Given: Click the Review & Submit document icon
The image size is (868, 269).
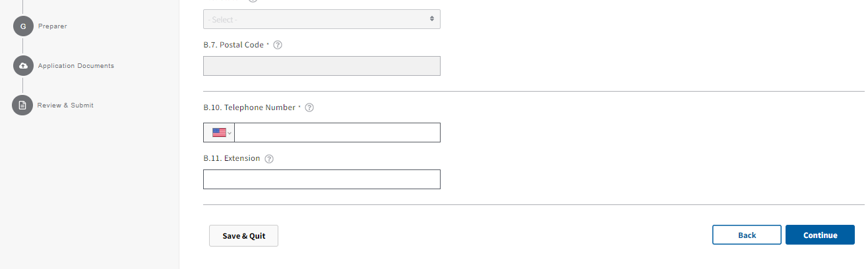Looking at the screenshot, I should point(23,105).
